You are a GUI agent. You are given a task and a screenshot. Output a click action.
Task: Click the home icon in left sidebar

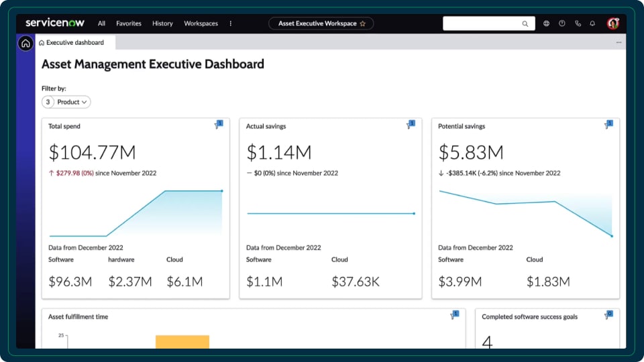coord(25,44)
